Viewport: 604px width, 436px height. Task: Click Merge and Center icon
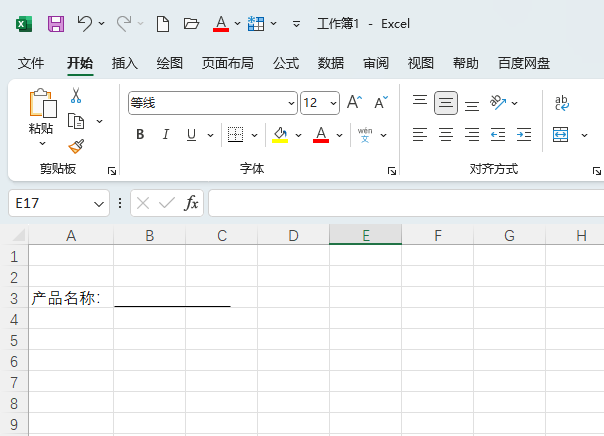(560, 135)
